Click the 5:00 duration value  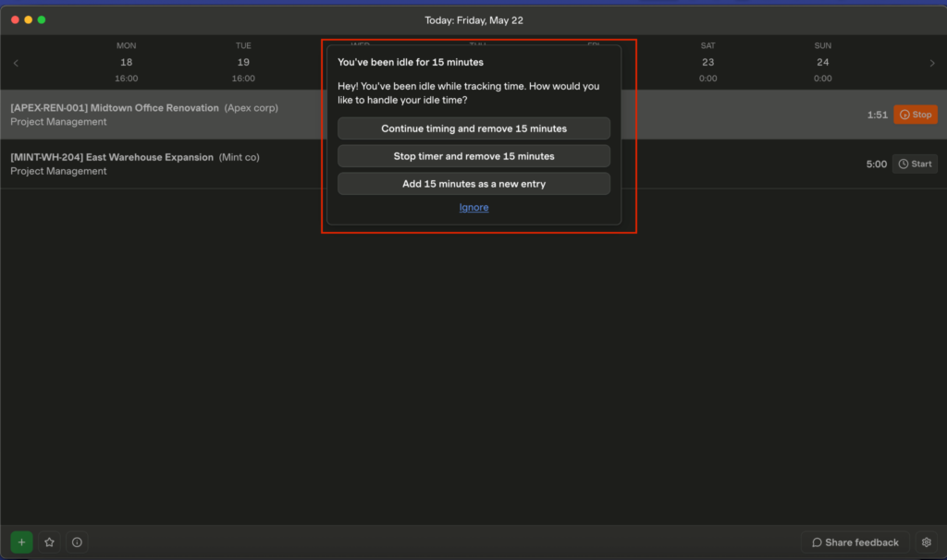tap(877, 164)
